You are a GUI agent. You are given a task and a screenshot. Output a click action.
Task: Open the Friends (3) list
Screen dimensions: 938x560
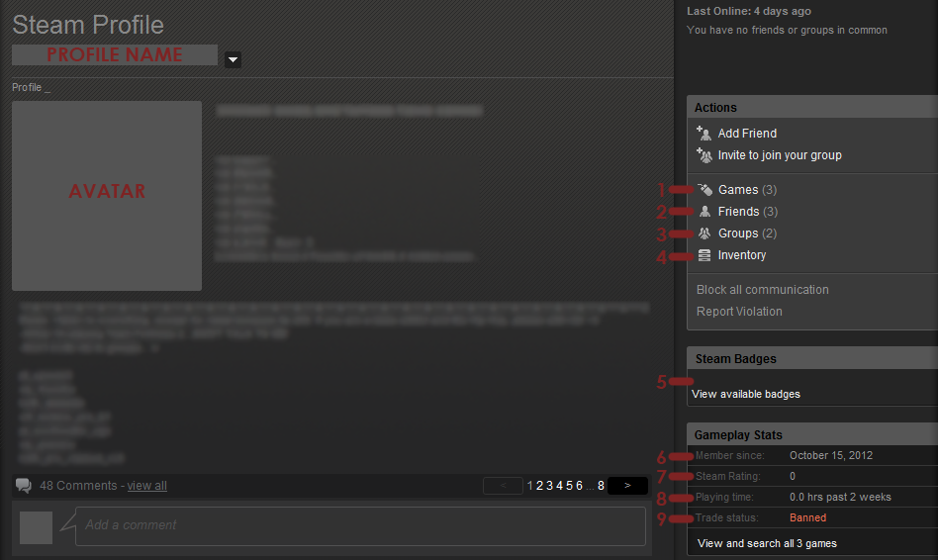748,211
